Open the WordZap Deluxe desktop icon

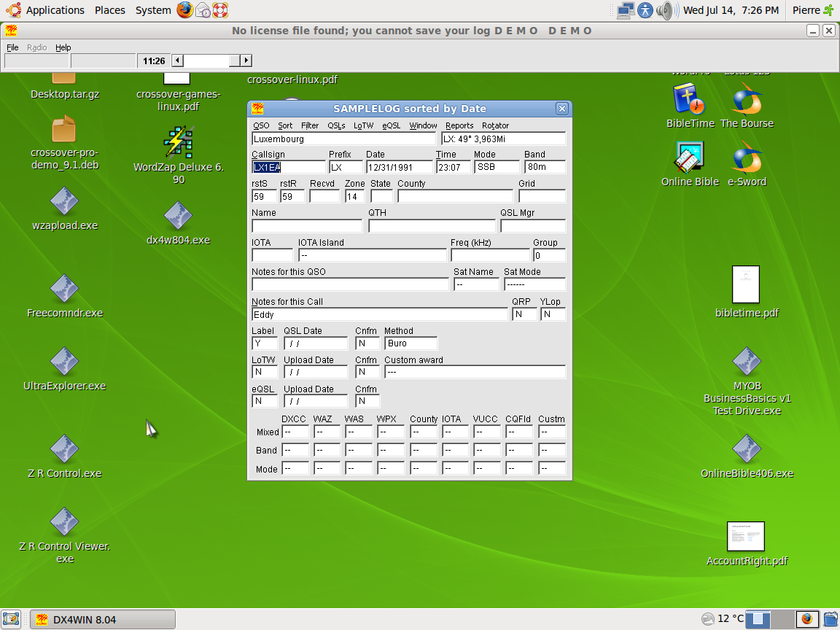coord(178,143)
